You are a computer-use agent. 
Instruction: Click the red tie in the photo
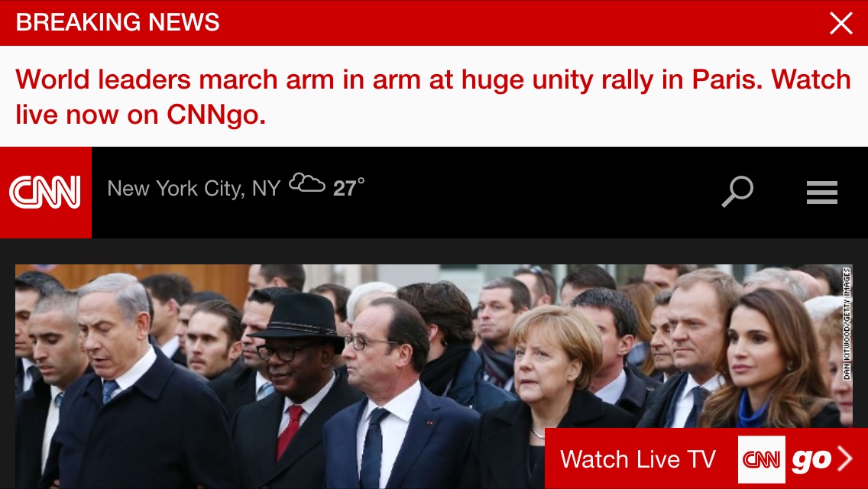[x=290, y=431]
